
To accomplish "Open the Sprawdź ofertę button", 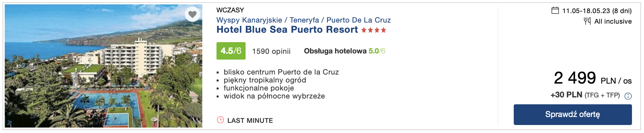I will (573, 114).
